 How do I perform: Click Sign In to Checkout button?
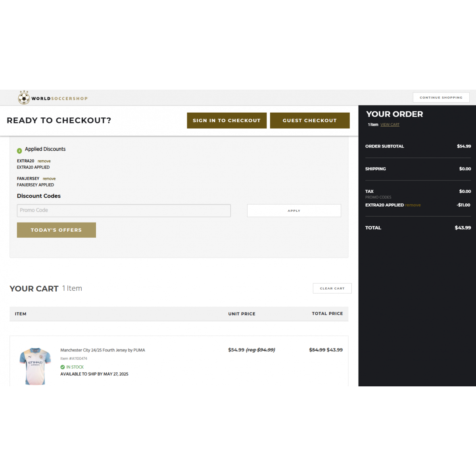[x=227, y=121]
